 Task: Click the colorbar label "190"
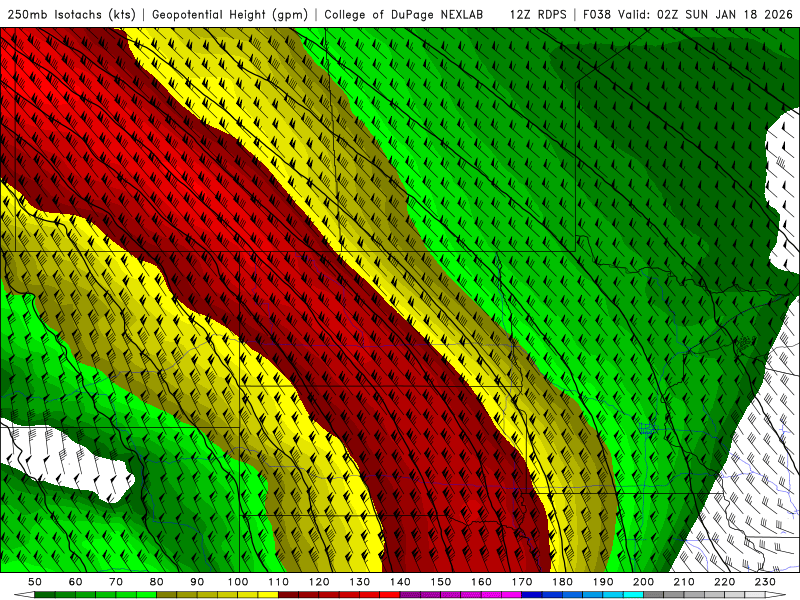[x=603, y=582]
